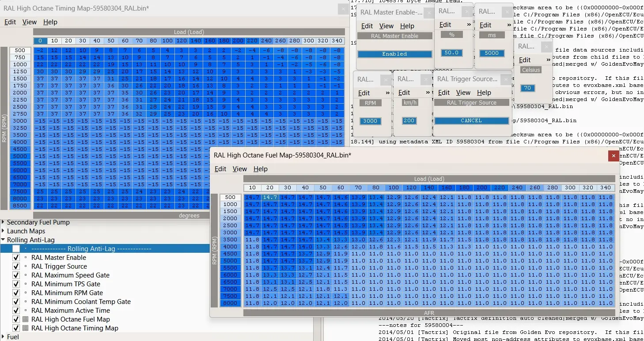Toggle the RAL Maximum Speed Gate checkbox
This screenshot has height=341, width=644.
pyautogui.click(x=16, y=275)
